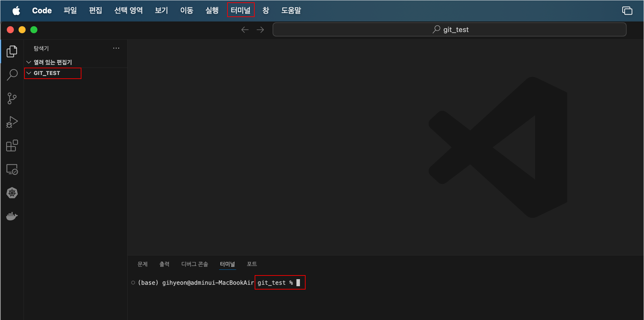Open the Explorer view in activity bar

coord(12,51)
